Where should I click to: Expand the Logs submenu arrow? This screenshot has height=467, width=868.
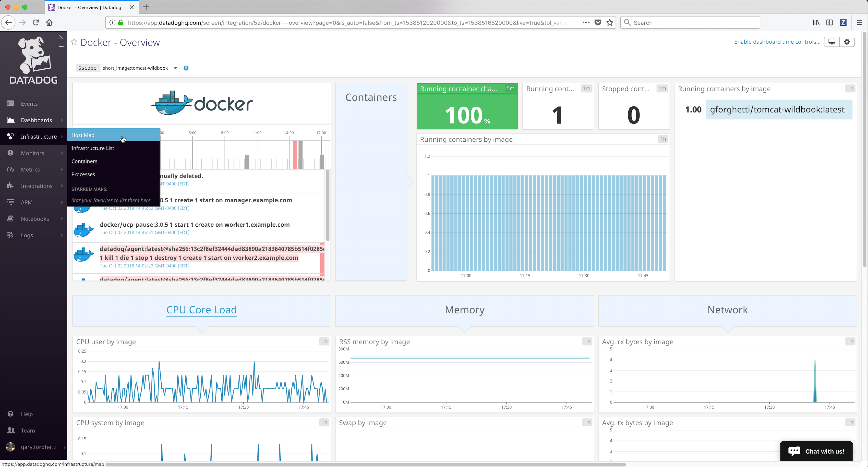point(62,235)
